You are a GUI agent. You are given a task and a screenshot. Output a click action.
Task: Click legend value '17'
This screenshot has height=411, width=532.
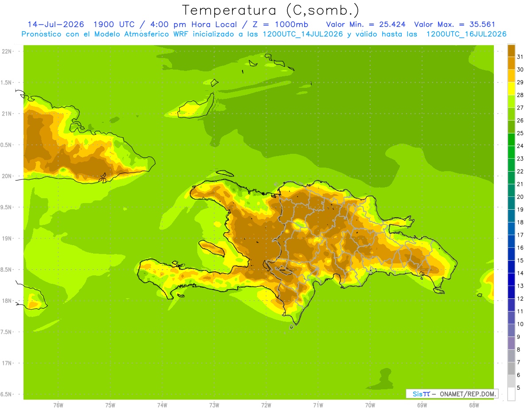point(520,235)
